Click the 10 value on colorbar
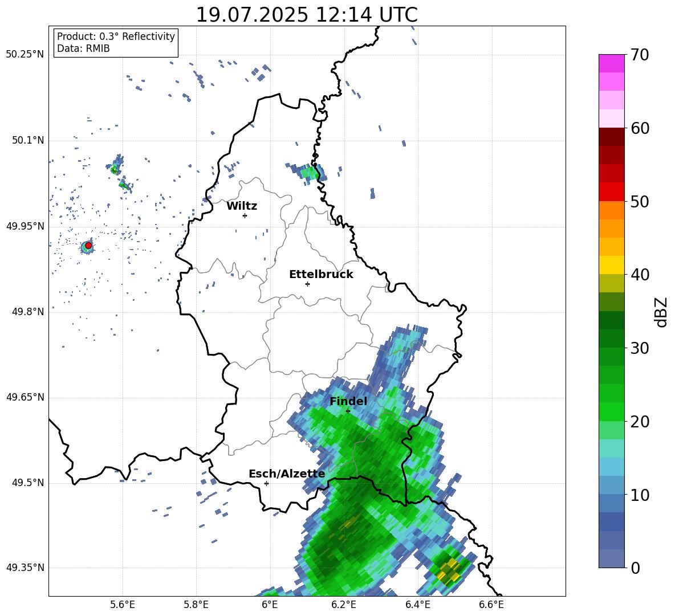This screenshot has height=616, width=675. [x=640, y=495]
